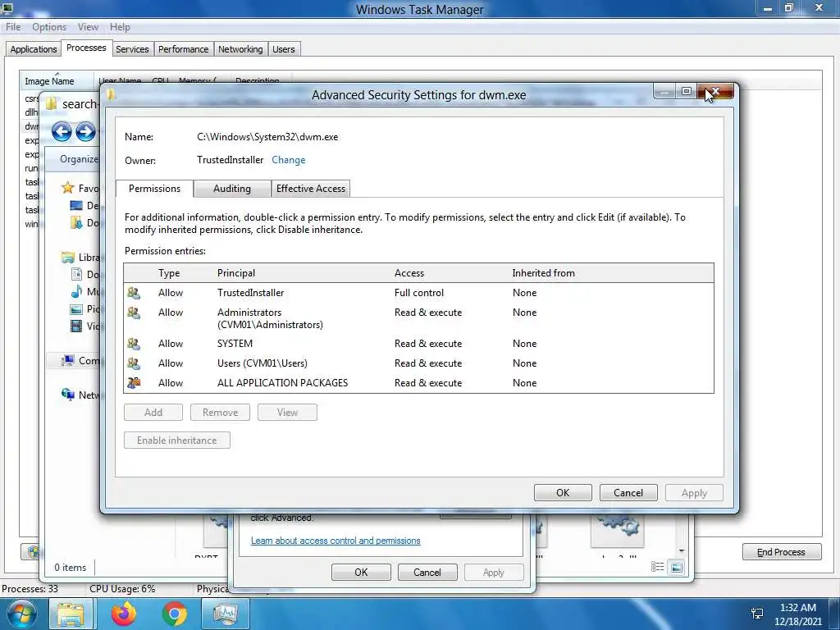Select the Administrators (CVM01\Administrators) entry
The width and height of the screenshot is (840, 630).
coord(418,318)
